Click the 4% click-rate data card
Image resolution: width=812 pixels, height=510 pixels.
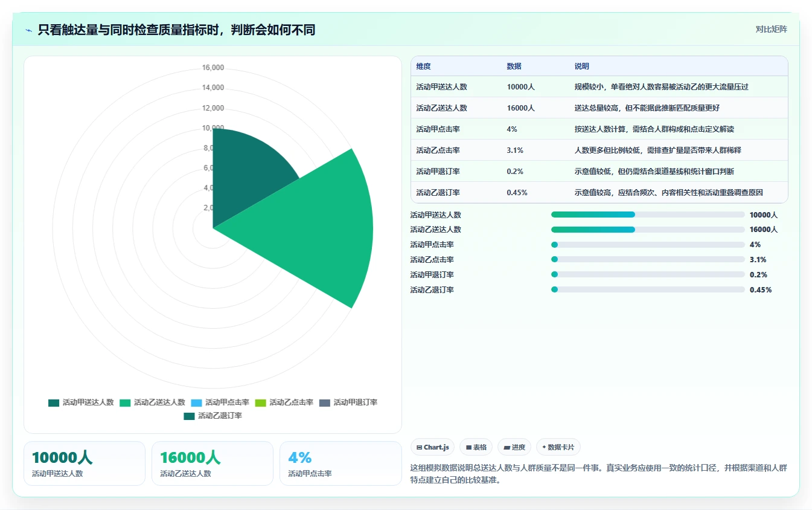[x=340, y=463]
